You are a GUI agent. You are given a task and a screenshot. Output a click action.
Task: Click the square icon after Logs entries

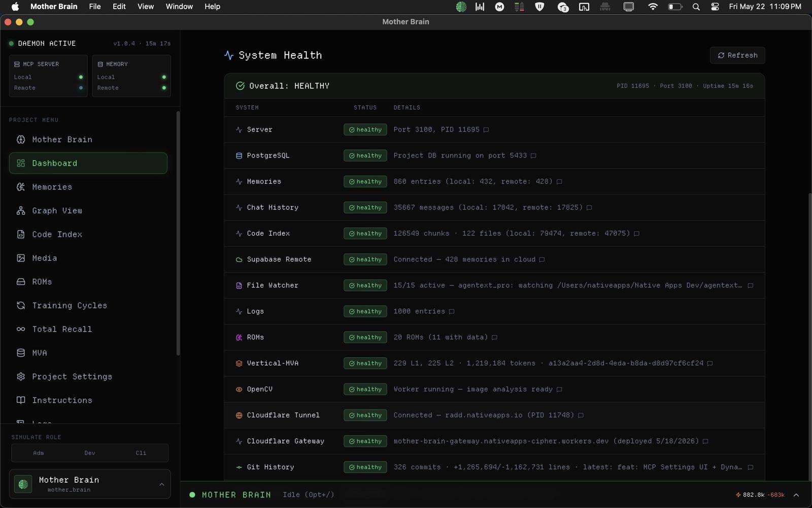(452, 311)
